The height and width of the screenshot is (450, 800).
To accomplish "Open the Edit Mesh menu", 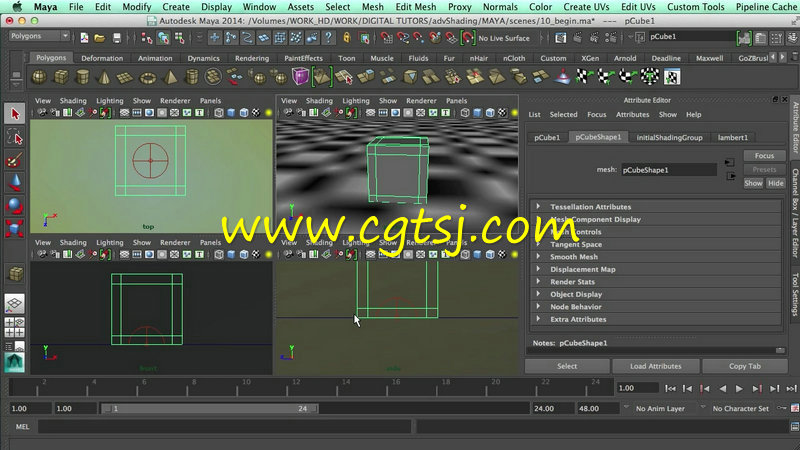I will pyautogui.click(x=416, y=7).
